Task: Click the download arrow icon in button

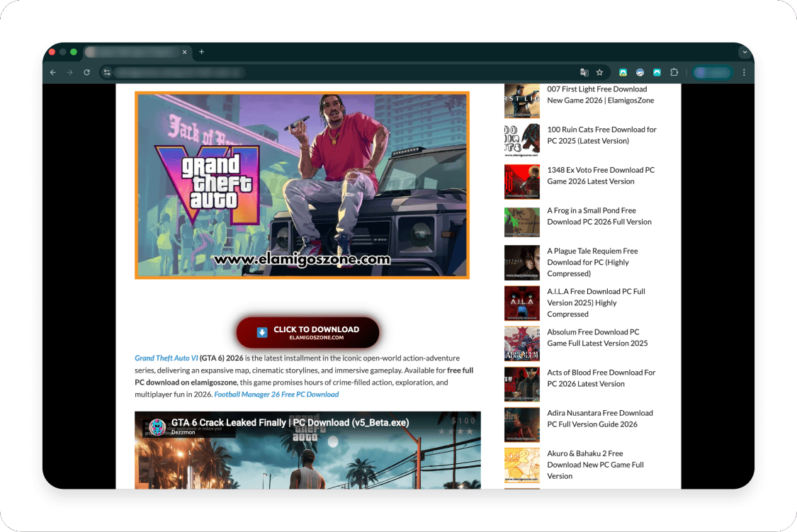Action: pos(261,332)
